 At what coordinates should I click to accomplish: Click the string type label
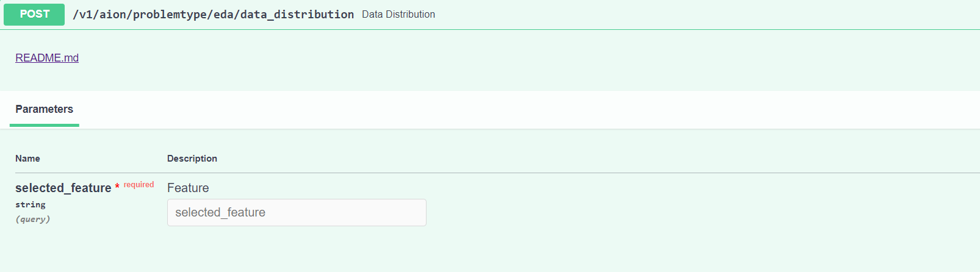click(31, 204)
